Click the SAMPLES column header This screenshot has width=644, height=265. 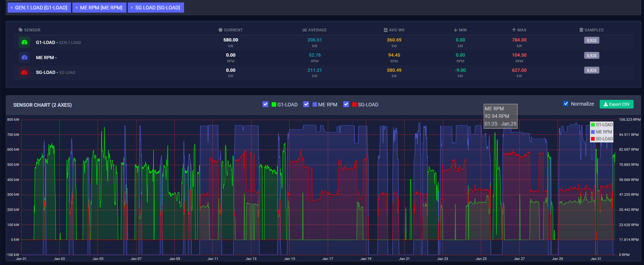(x=591, y=30)
